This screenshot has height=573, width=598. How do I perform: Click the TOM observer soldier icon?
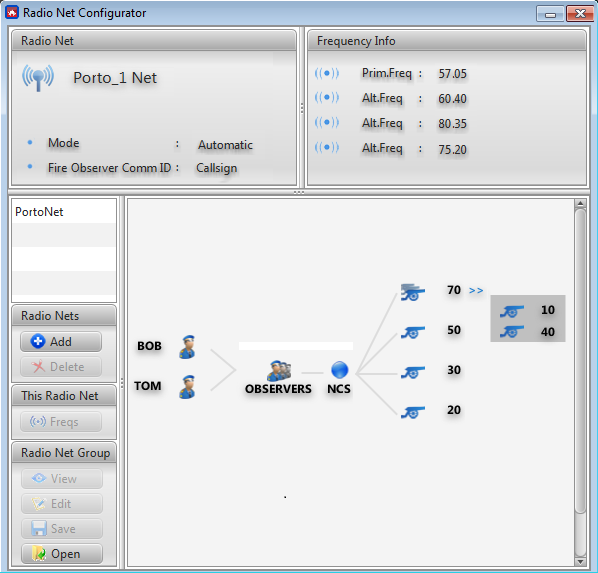click(x=187, y=386)
